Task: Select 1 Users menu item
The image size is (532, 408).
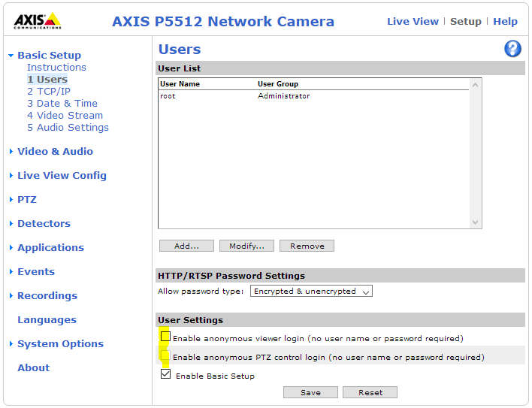Action: pyautogui.click(x=47, y=79)
